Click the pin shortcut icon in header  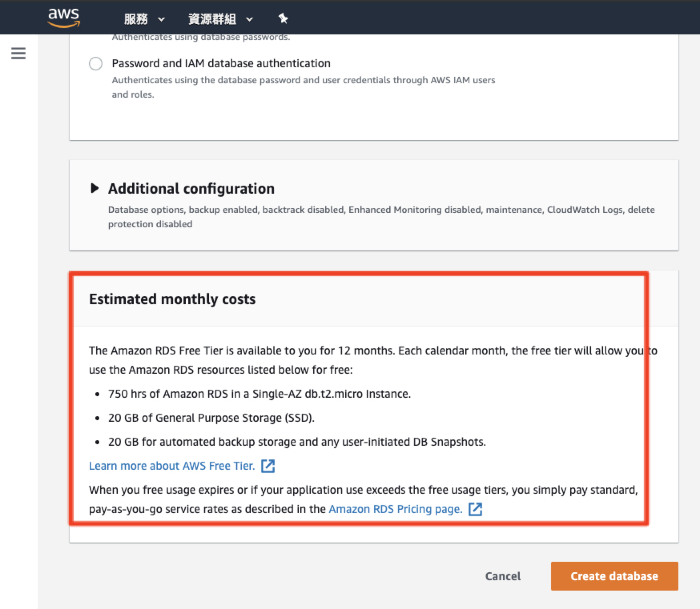coord(283,18)
